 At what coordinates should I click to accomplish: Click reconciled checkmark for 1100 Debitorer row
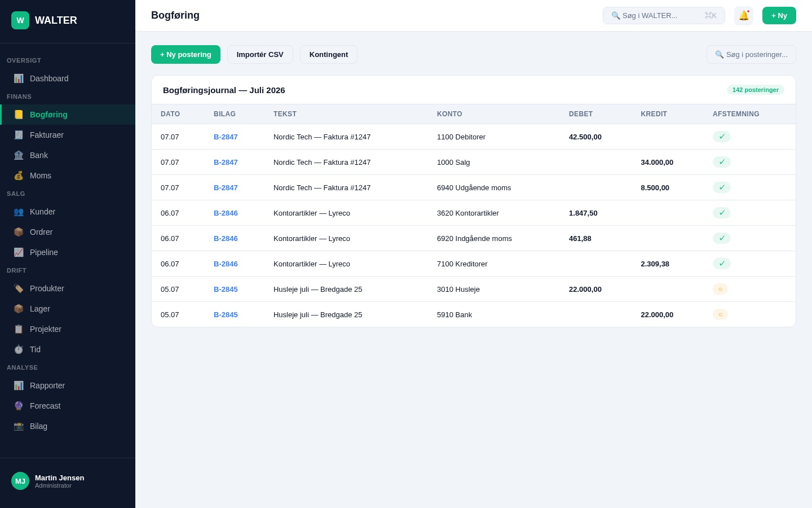pyautogui.click(x=722, y=137)
